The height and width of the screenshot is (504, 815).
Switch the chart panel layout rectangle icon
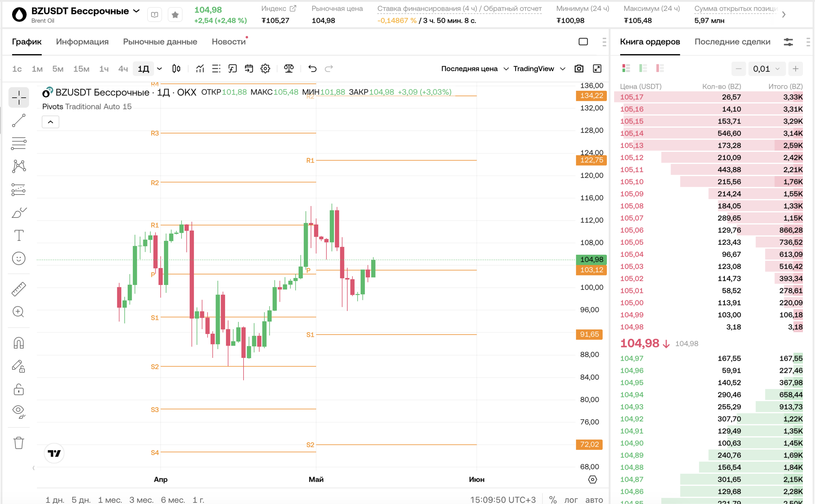click(x=583, y=42)
